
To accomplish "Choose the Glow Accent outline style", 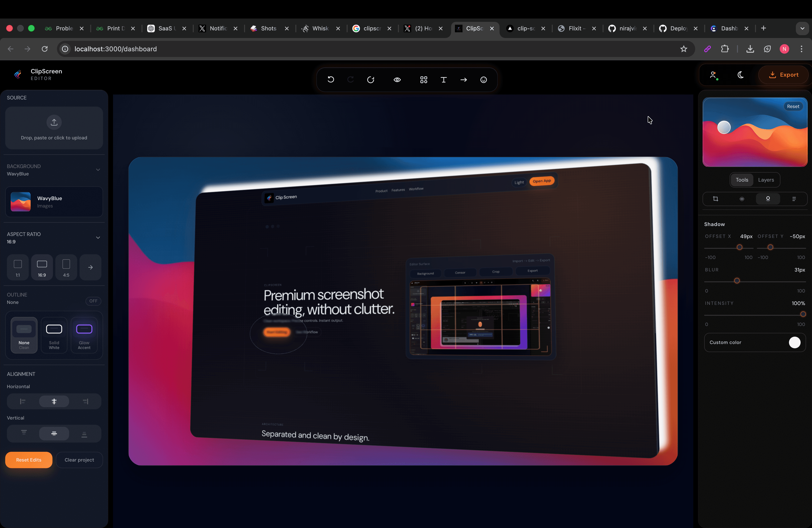I will [84, 335].
